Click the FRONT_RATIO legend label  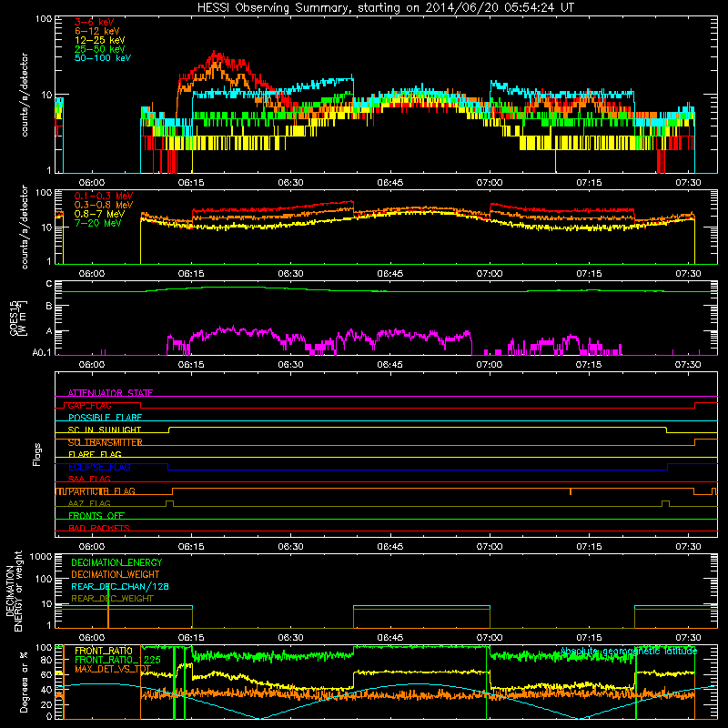point(104,651)
